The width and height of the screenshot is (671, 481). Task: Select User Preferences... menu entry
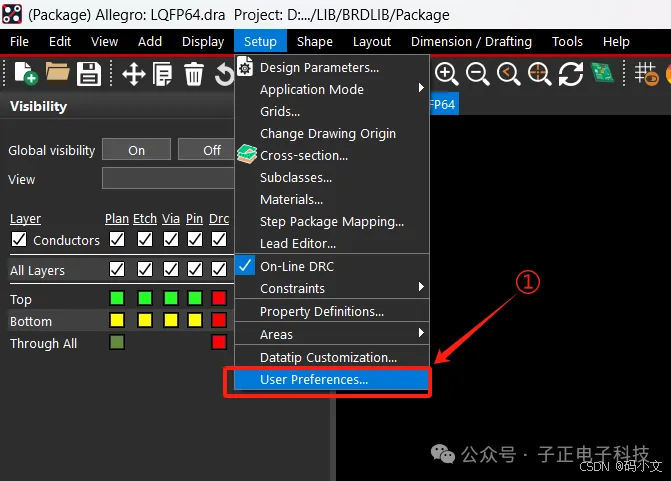(332, 380)
